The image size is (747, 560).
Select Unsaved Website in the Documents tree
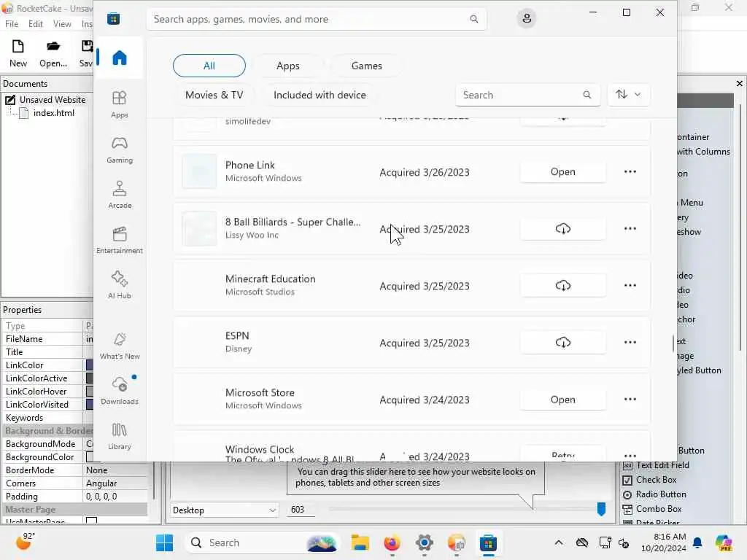(x=53, y=99)
